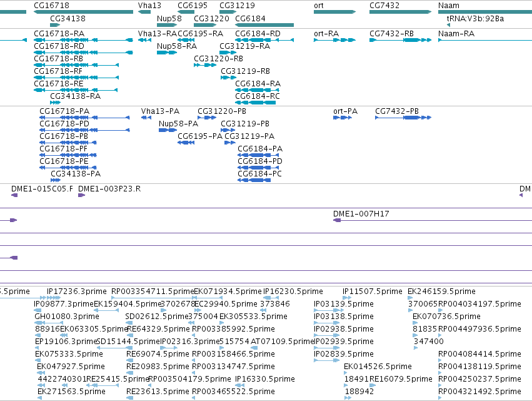The image size is (532, 401).
Task: Click the CG34138-RA transcript label
Action: point(75,96)
